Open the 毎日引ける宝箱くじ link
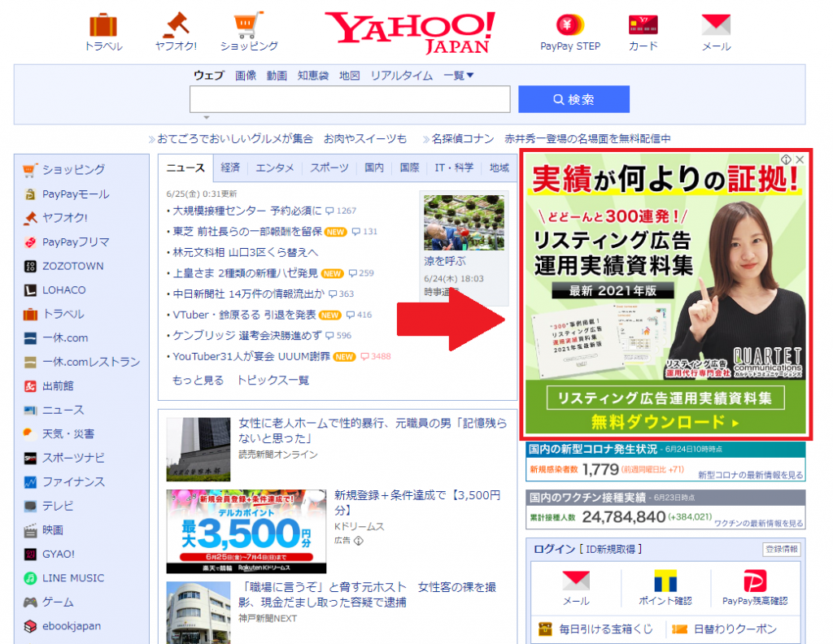The height and width of the screenshot is (644, 833). click(x=605, y=629)
